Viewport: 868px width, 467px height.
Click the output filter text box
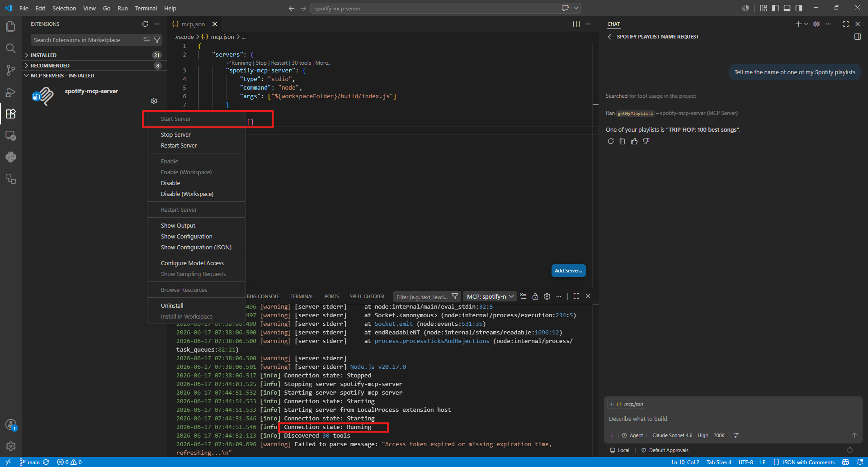(x=422, y=297)
